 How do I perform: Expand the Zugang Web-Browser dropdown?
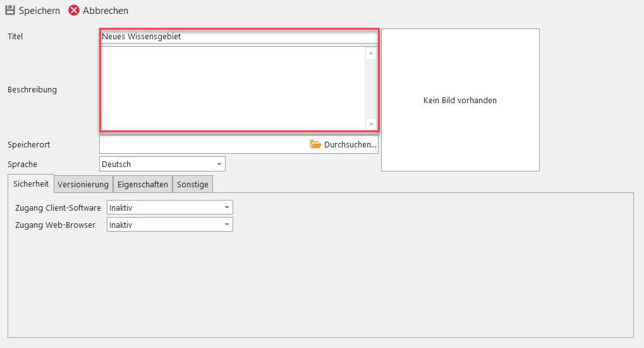pyautogui.click(x=169, y=225)
